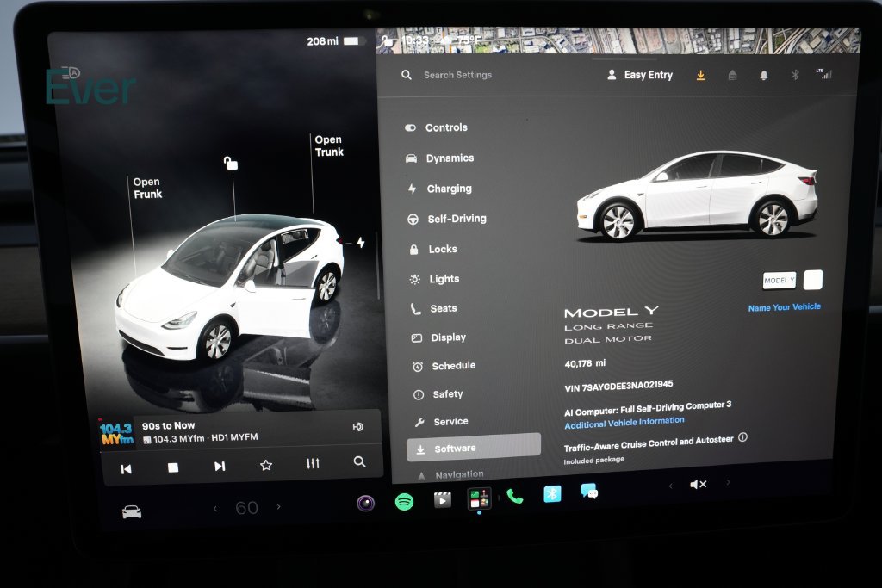Tap the 104.3 MYfm station logo
Screen dimensions: 882x588
point(117,434)
